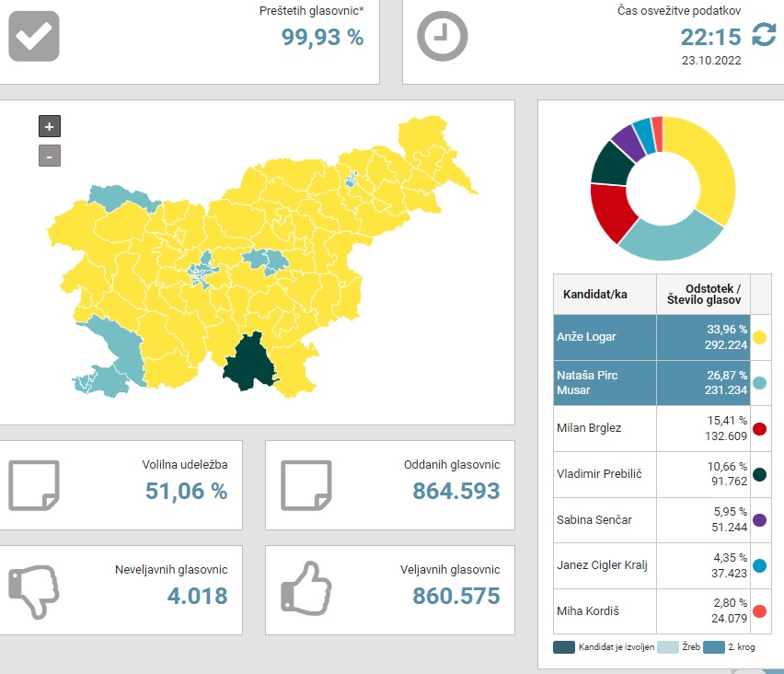Click the submitted ballots paper icon
784x674 pixels.
306,484
